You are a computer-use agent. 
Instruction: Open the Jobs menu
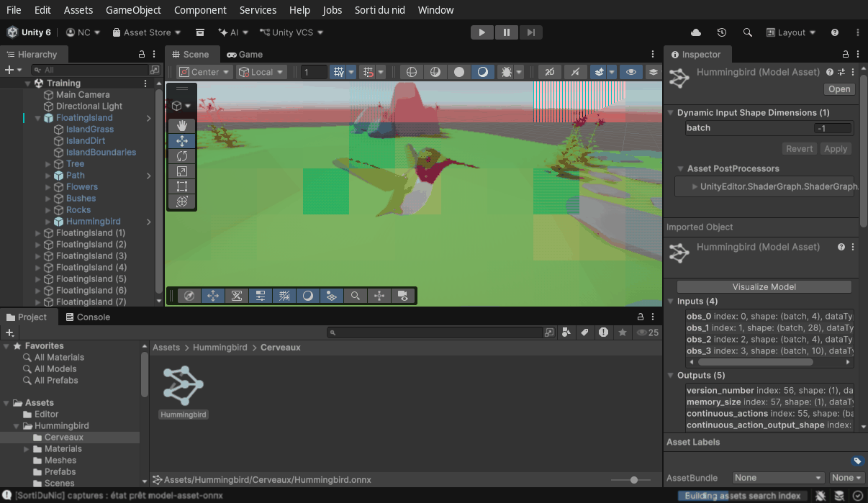[x=333, y=10]
